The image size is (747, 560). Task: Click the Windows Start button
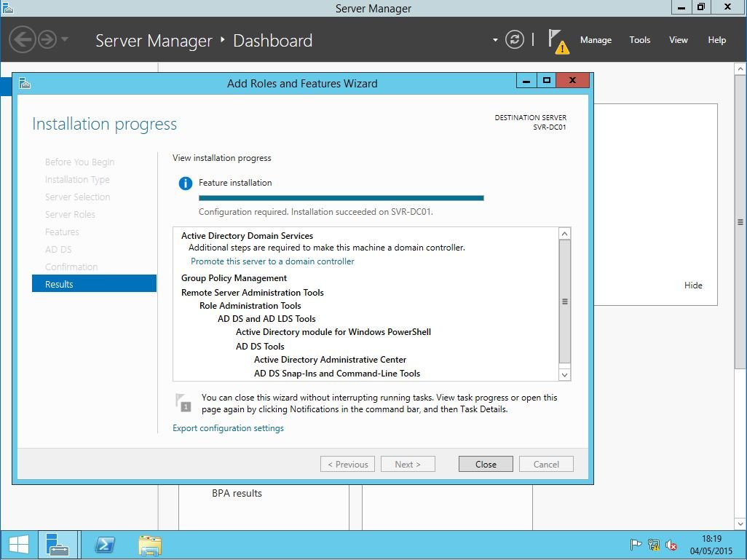[x=19, y=545]
